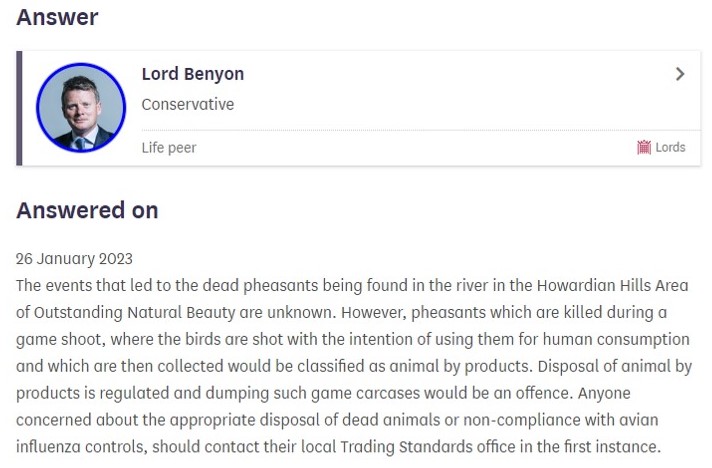
Task: Click the purple left border of member card
Action: point(19,108)
